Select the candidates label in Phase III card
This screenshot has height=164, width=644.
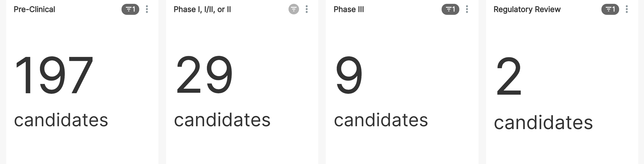point(381,120)
